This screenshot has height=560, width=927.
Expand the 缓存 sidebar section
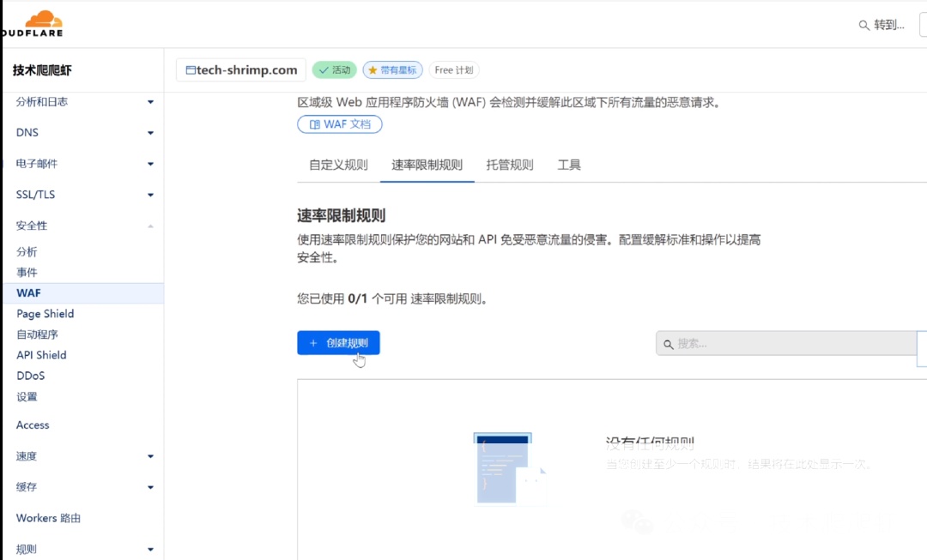pos(150,487)
